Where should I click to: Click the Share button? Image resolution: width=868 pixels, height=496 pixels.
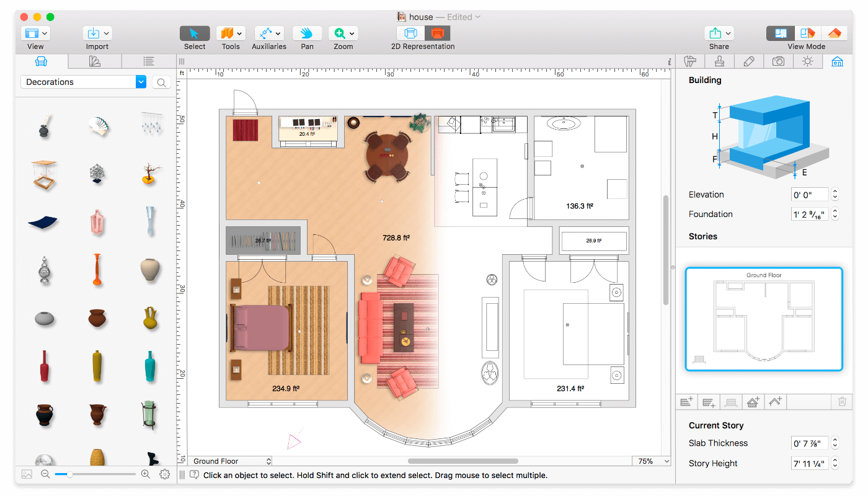pyautogui.click(x=719, y=33)
